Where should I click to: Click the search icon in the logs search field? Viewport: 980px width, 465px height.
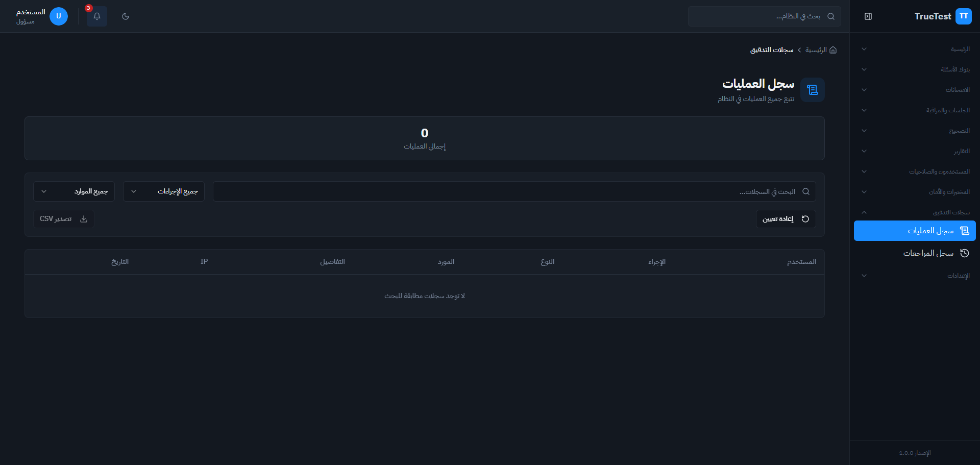806,192
